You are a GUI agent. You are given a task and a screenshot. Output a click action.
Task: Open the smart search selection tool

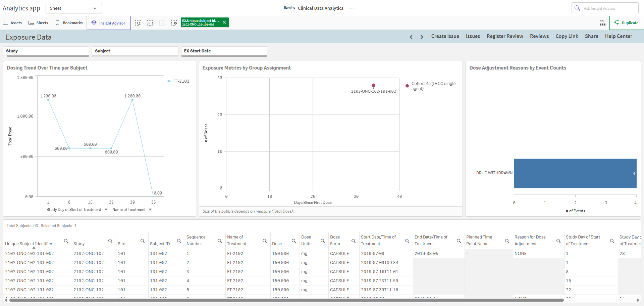(x=138, y=23)
